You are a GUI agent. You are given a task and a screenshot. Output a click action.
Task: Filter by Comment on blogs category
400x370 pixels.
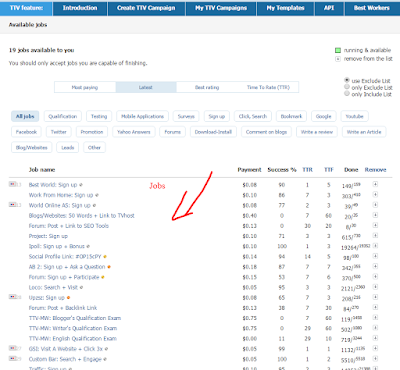click(266, 132)
